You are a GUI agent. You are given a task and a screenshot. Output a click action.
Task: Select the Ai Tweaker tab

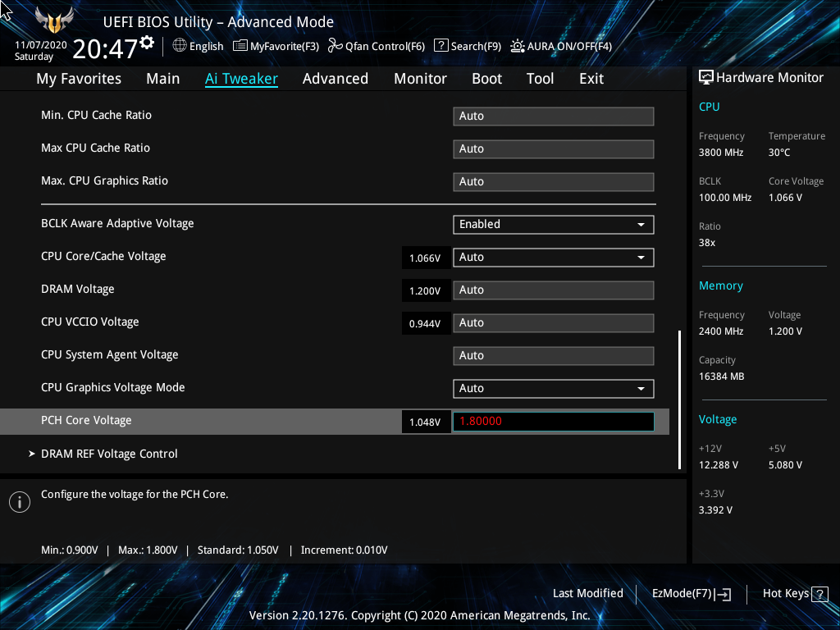(x=241, y=79)
